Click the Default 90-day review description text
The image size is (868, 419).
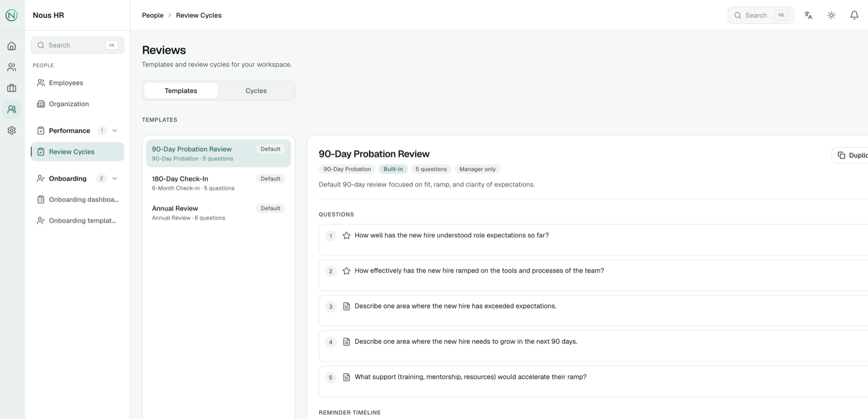[x=427, y=184]
